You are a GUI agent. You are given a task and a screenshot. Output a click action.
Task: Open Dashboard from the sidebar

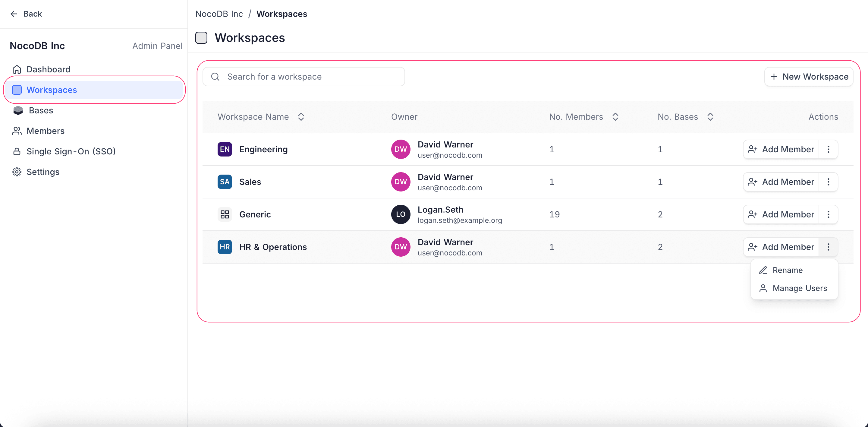pos(48,69)
